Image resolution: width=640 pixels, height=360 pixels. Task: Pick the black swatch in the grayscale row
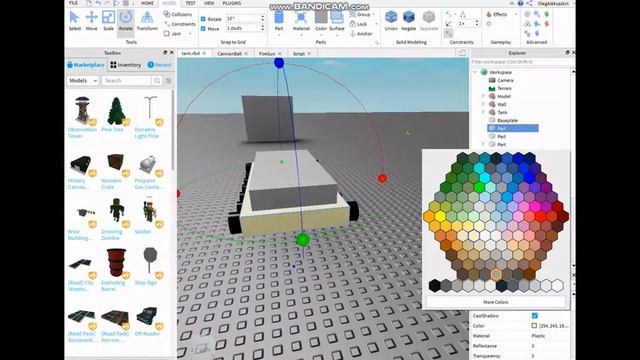pos(435,285)
